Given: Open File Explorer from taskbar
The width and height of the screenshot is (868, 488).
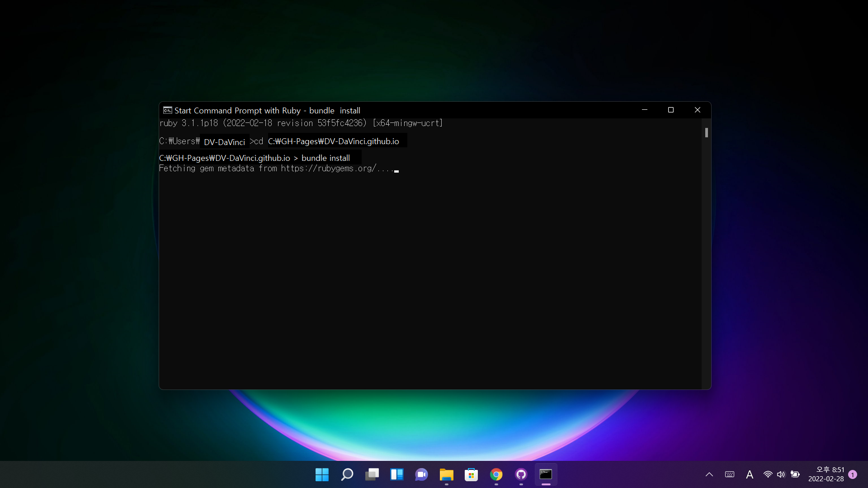Looking at the screenshot, I should tap(446, 474).
